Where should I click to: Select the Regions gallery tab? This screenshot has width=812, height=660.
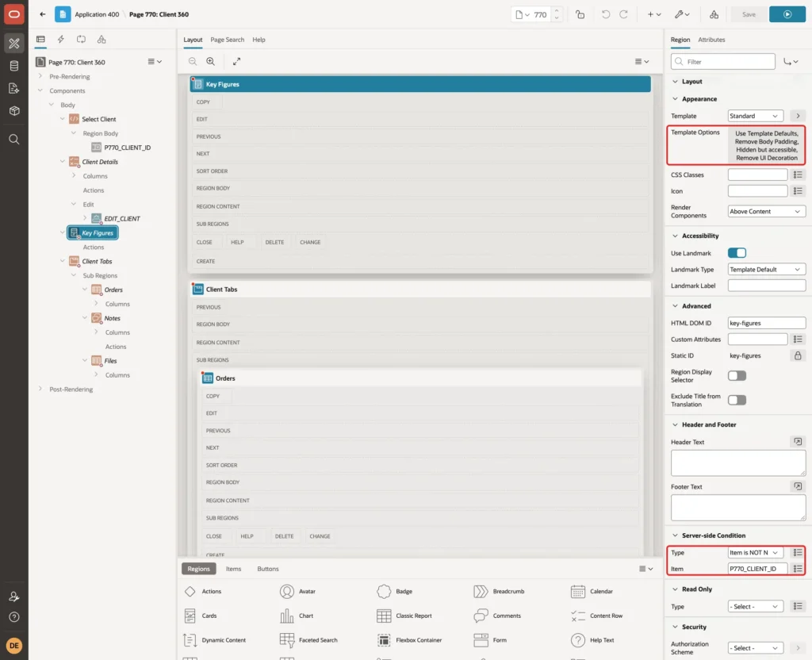pyautogui.click(x=199, y=569)
